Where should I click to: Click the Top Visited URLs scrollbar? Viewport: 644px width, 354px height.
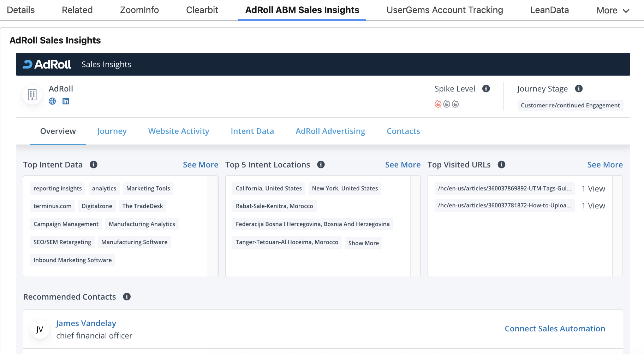[618, 226]
